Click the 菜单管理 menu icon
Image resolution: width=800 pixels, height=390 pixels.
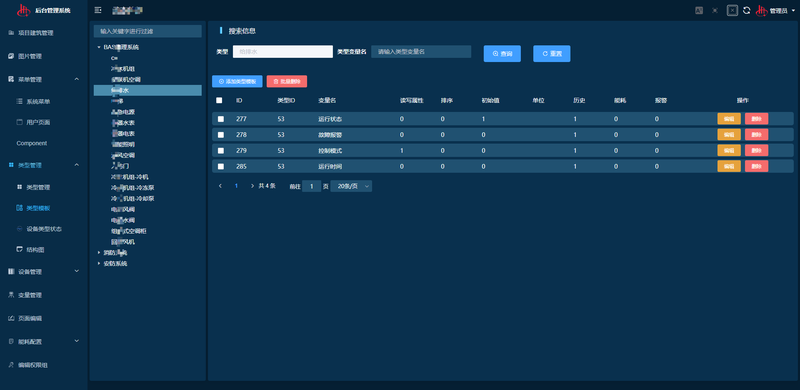coord(11,79)
